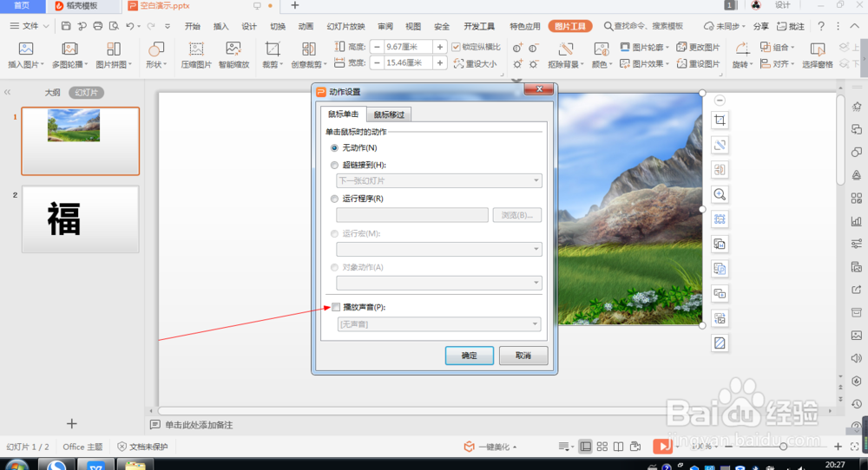Start slideshow with orange play button
The width and height of the screenshot is (868, 470).
pos(661,447)
